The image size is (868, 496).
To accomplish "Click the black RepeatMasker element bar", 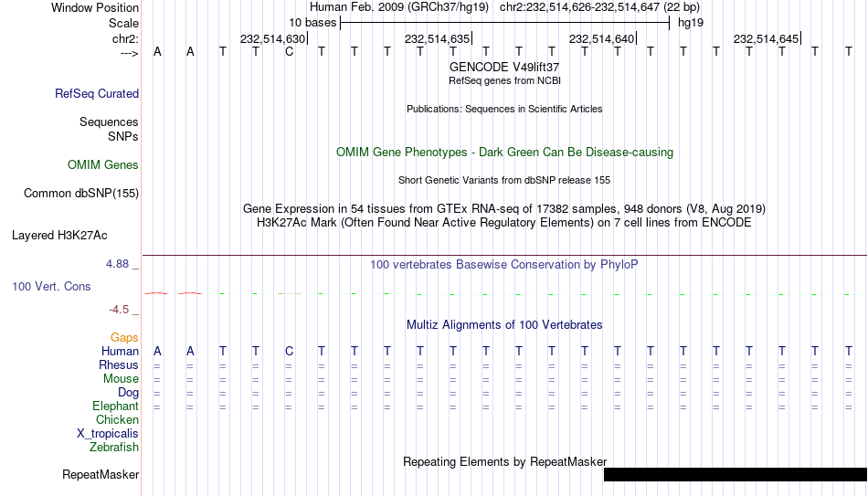I will pyautogui.click(x=736, y=474).
